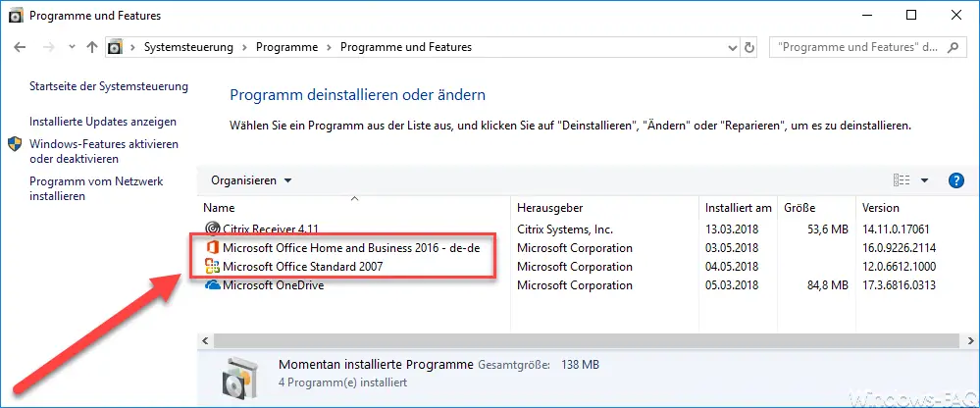Open the Organisieren dropdown menu
The height and width of the screenshot is (408, 980).
tap(251, 180)
